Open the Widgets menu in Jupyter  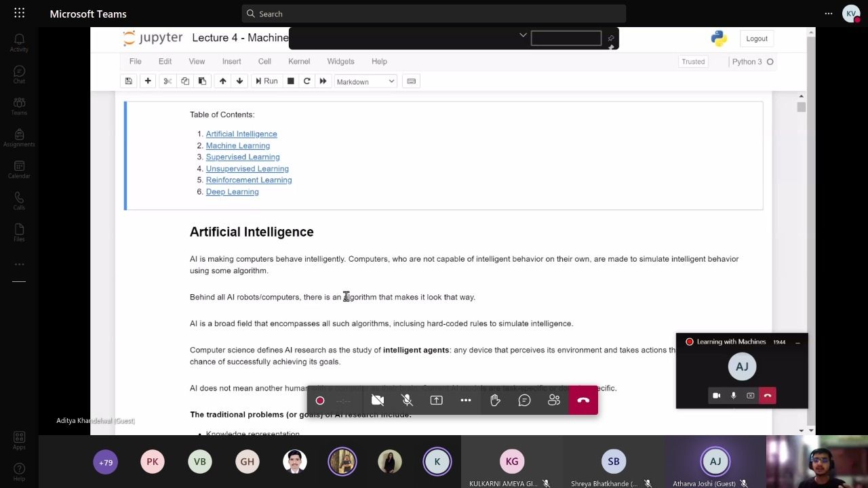[x=340, y=62]
